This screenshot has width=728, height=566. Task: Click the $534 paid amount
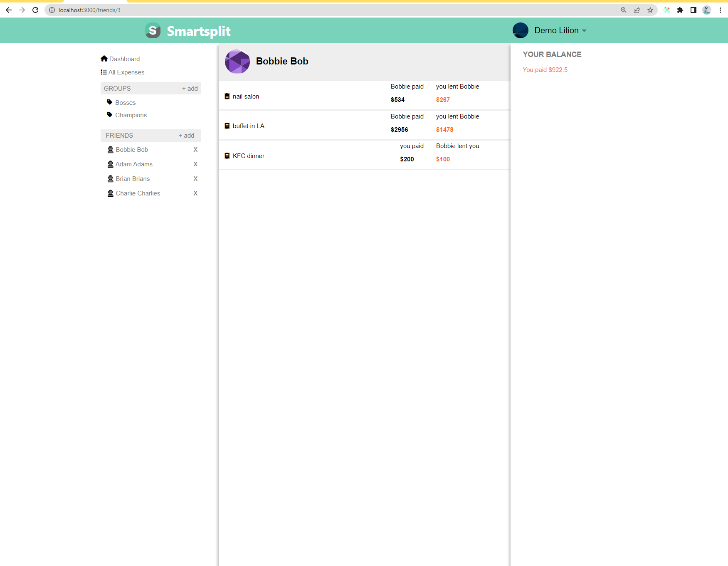[397, 100]
